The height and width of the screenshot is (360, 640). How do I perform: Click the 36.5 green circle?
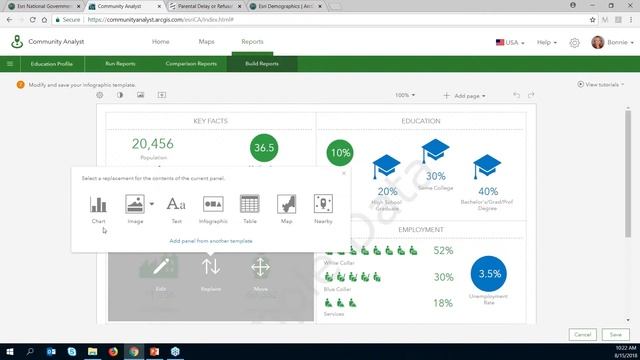point(264,148)
